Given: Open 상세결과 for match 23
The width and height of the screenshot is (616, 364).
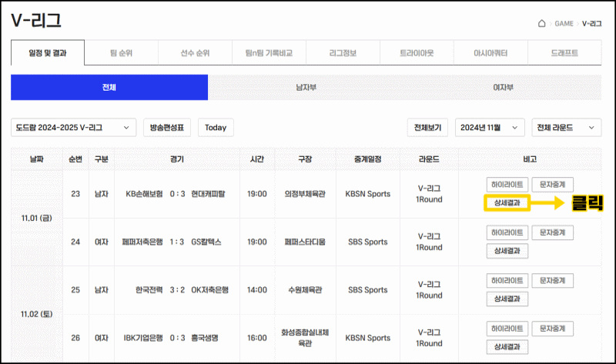Looking at the screenshot, I should tap(506, 203).
